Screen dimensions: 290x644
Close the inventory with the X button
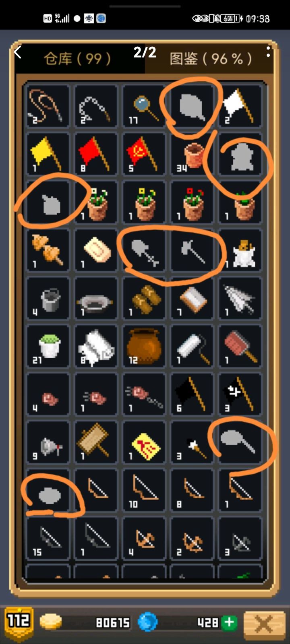264,624
